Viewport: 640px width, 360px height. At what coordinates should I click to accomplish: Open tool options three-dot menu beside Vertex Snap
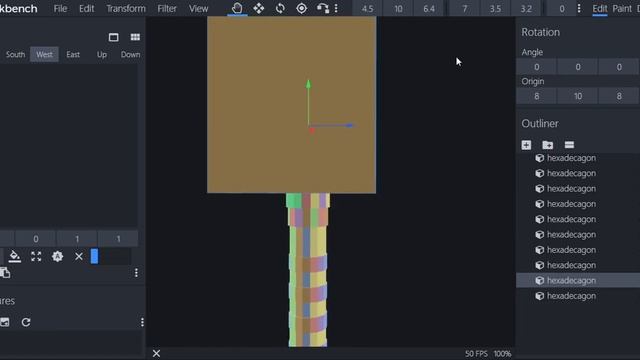click(336, 8)
